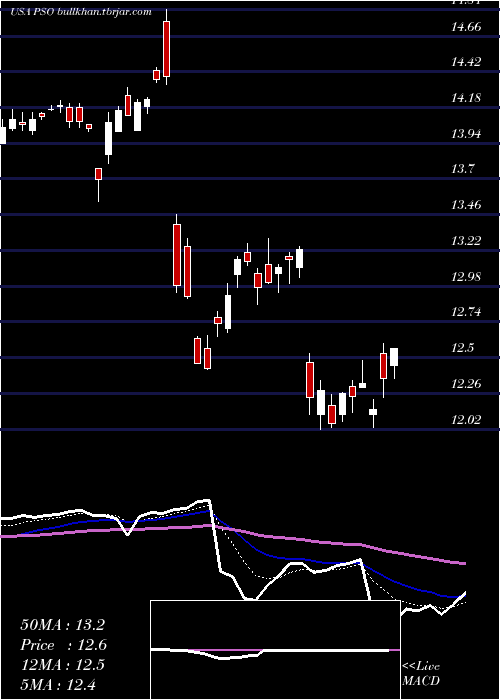The image size is (500, 700).
Task: Select the 12.5 price axis label
Action: tap(463, 348)
